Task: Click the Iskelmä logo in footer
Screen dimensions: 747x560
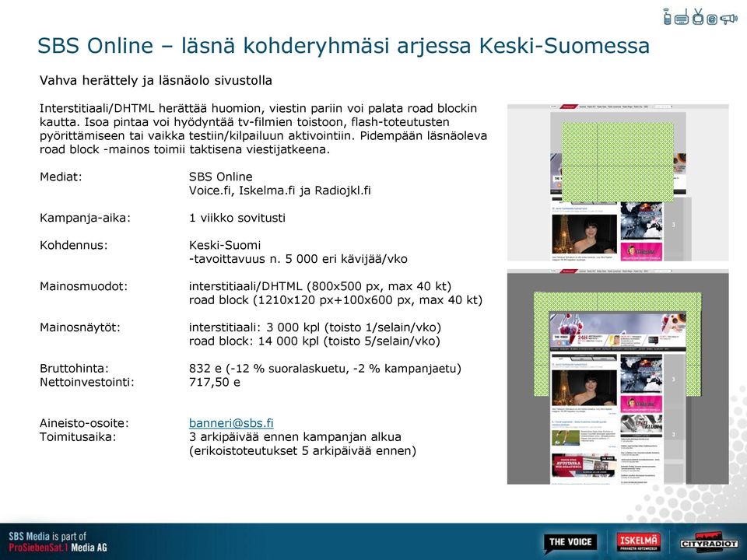Action: tap(638, 542)
